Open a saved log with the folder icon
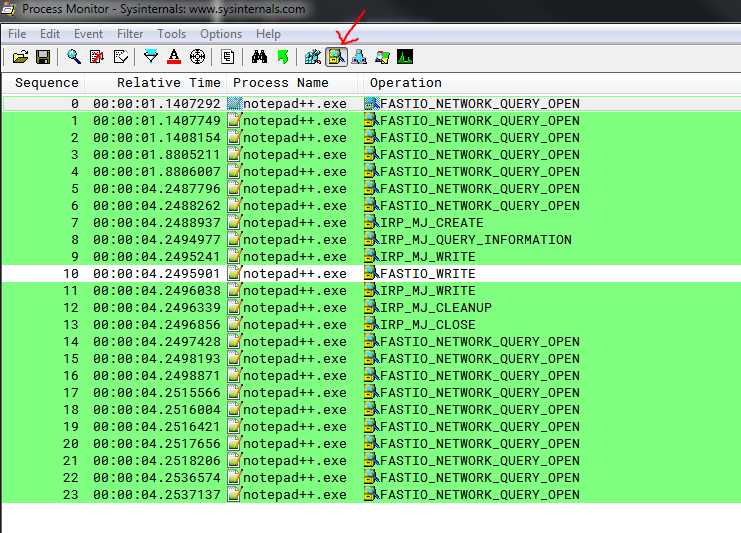The width and height of the screenshot is (741, 533). tap(20, 57)
